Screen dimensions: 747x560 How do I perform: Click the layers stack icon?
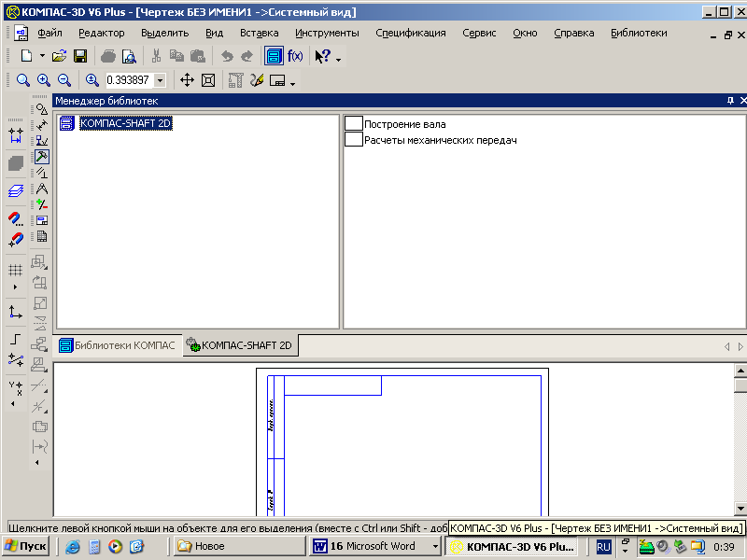click(x=16, y=191)
